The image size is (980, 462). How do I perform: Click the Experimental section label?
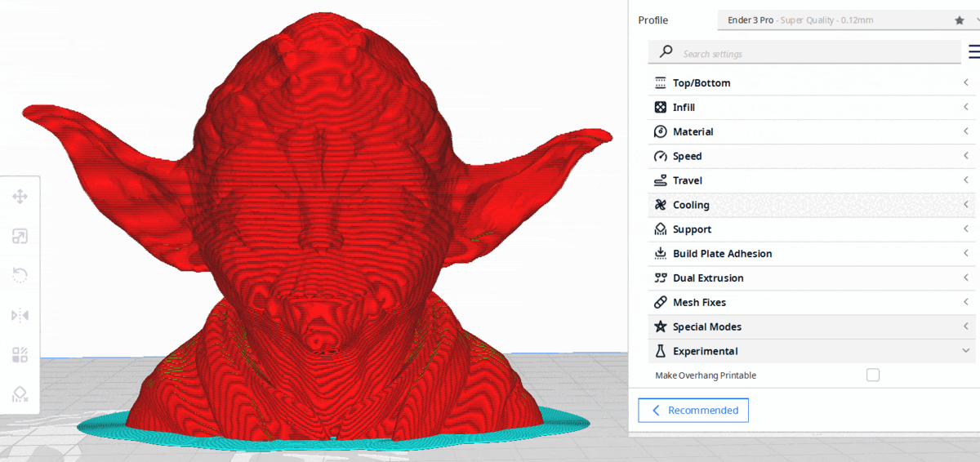(x=706, y=351)
